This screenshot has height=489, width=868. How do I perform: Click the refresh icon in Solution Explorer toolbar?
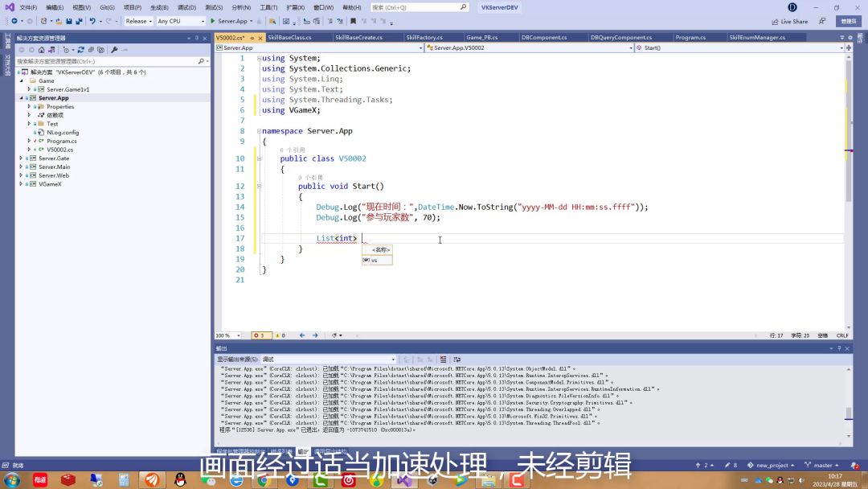click(x=81, y=50)
